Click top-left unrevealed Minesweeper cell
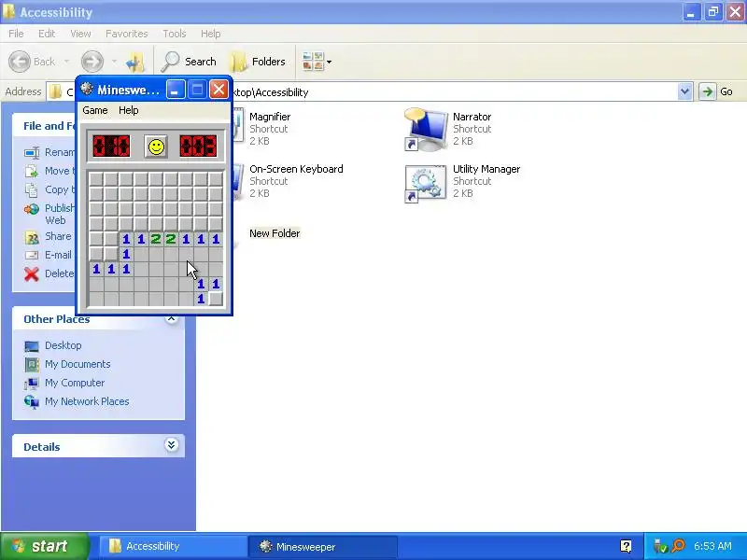Screen dimensions: 747x560 [96, 179]
